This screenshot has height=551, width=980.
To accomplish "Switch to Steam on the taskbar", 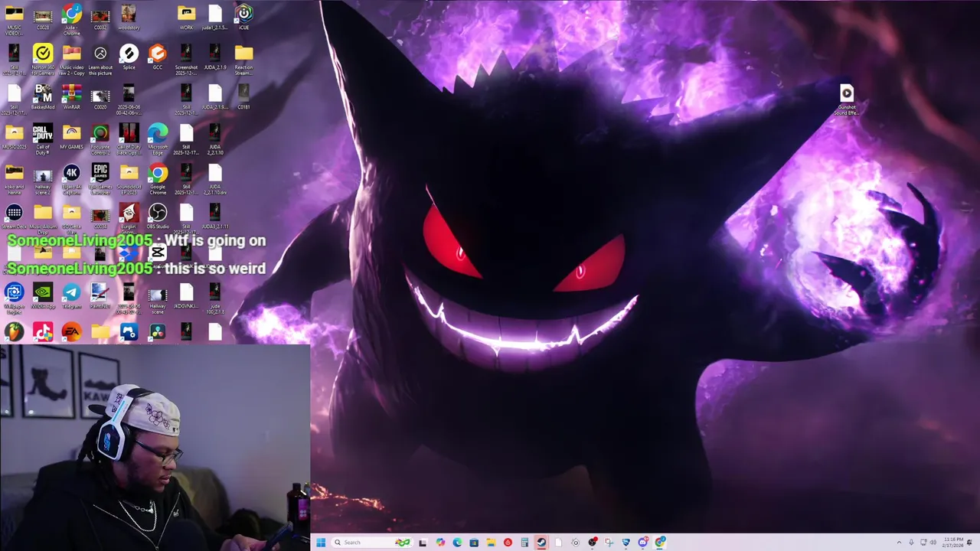I will (541, 543).
